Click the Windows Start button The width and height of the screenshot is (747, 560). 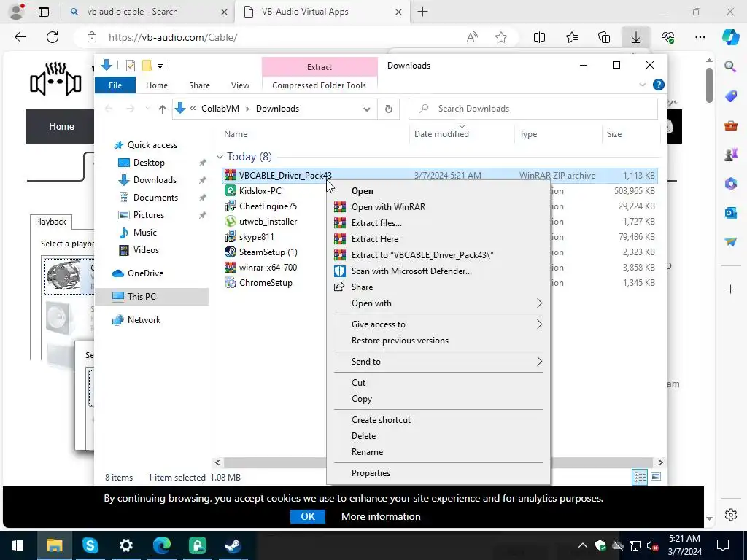tap(18, 545)
